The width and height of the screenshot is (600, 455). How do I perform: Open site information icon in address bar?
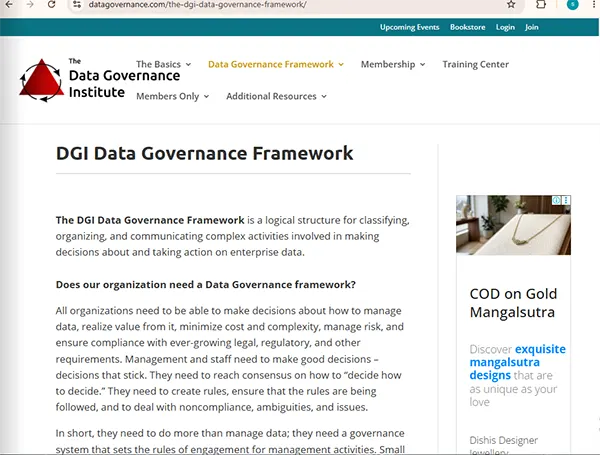tap(77, 4)
